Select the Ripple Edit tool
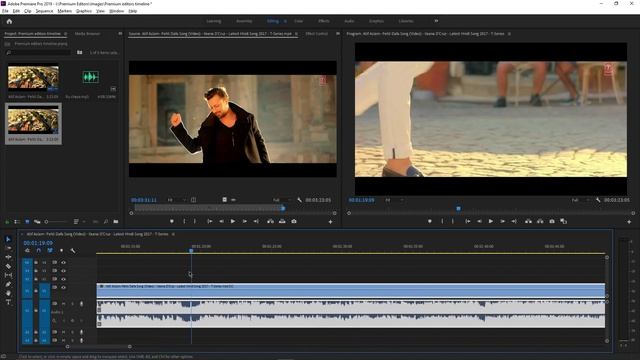 pos(8,257)
